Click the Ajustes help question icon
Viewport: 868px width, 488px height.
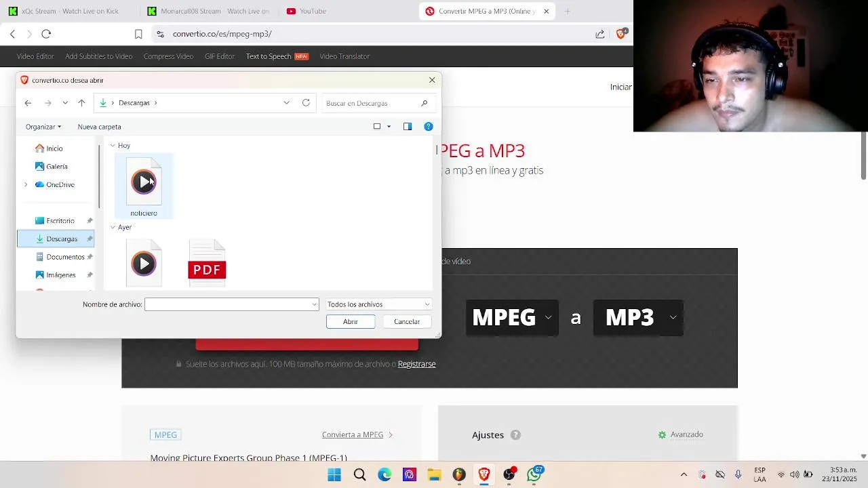[515, 435]
